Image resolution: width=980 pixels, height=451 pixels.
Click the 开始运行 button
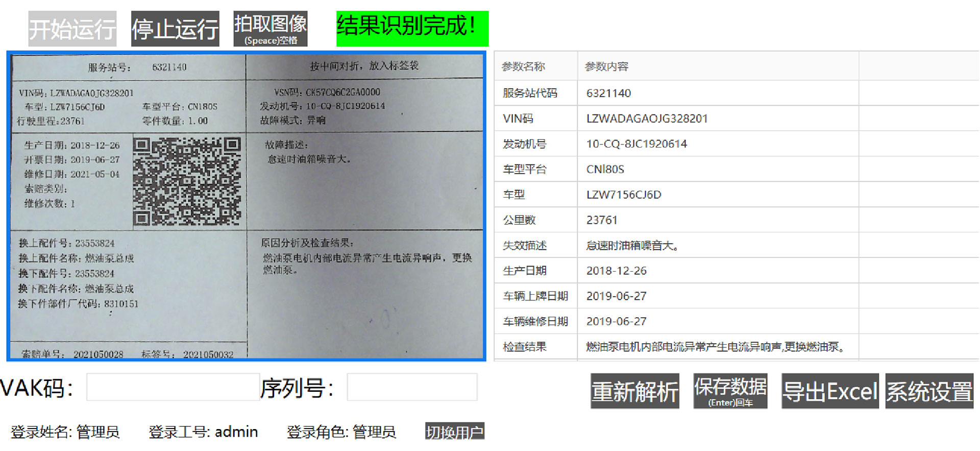point(72,29)
